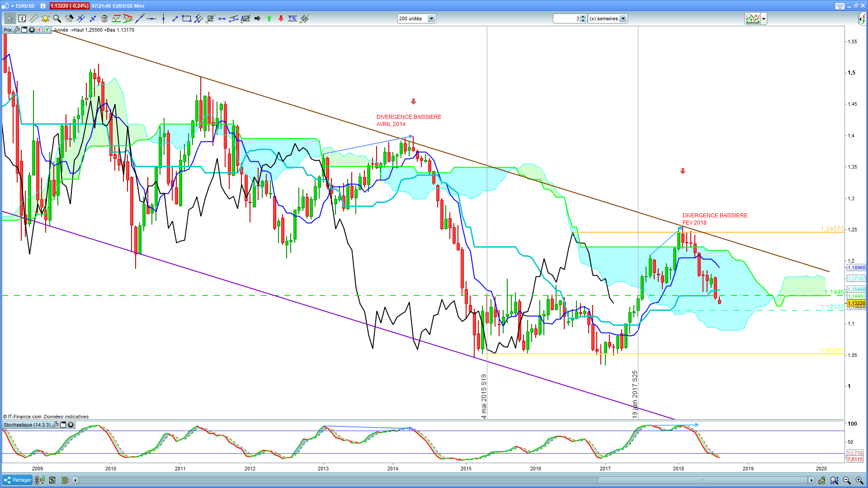Screen dimensions: 868x488
Task: Click the current price 1,13220 axis tag
Action: point(856,303)
